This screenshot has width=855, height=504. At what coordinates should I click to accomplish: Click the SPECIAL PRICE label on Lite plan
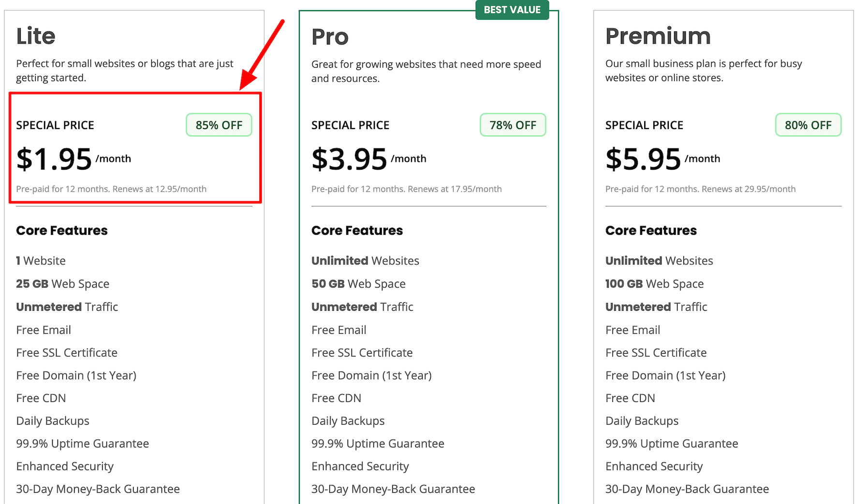pos(55,125)
